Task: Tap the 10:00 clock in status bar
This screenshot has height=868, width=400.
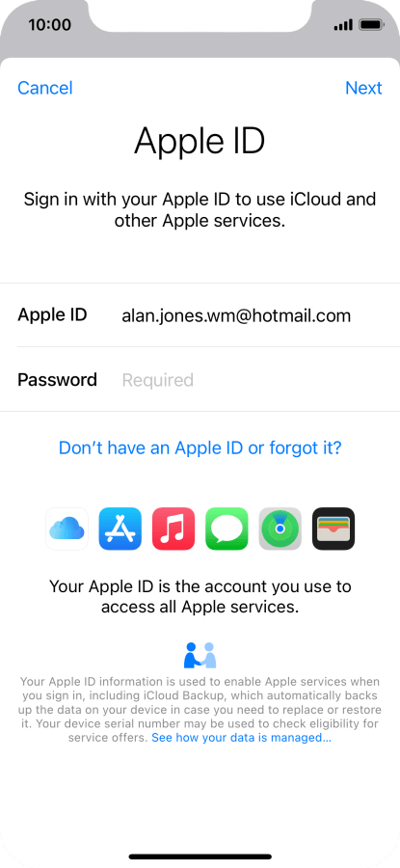Action: 50,25
